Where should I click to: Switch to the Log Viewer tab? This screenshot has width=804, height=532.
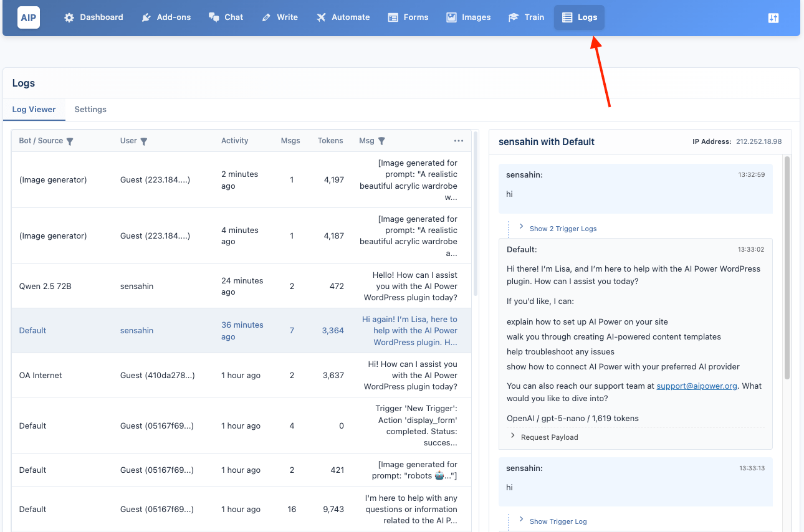coord(34,110)
